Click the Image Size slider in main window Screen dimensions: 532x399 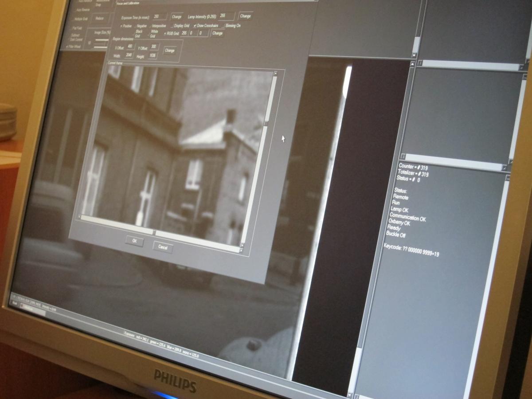pyautogui.click(x=102, y=43)
